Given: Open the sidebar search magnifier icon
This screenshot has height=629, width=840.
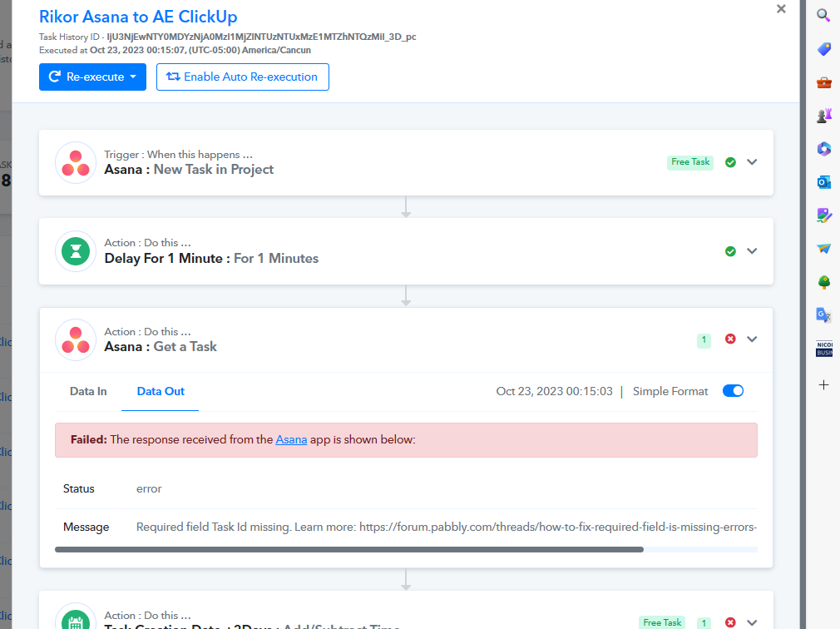Looking at the screenshot, I should coord(824,14).
